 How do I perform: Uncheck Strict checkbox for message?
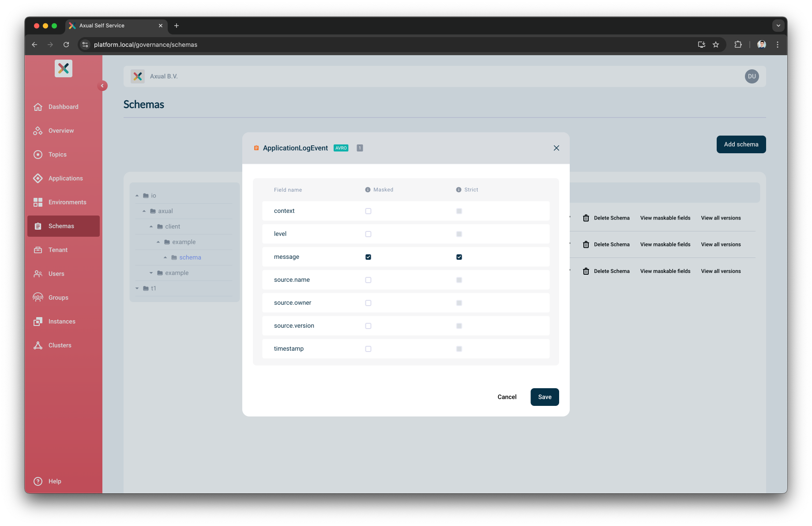click(x=459, y=257)
